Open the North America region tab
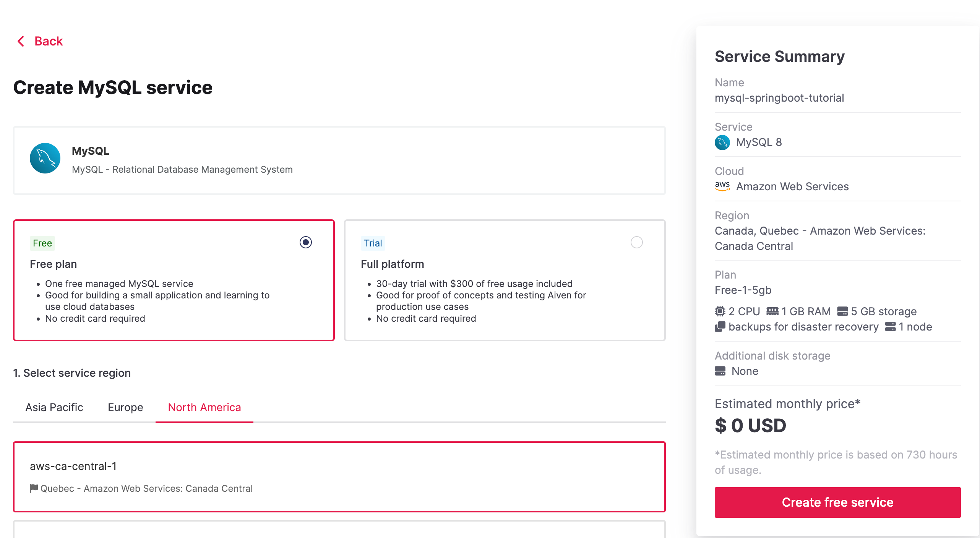 204,407
